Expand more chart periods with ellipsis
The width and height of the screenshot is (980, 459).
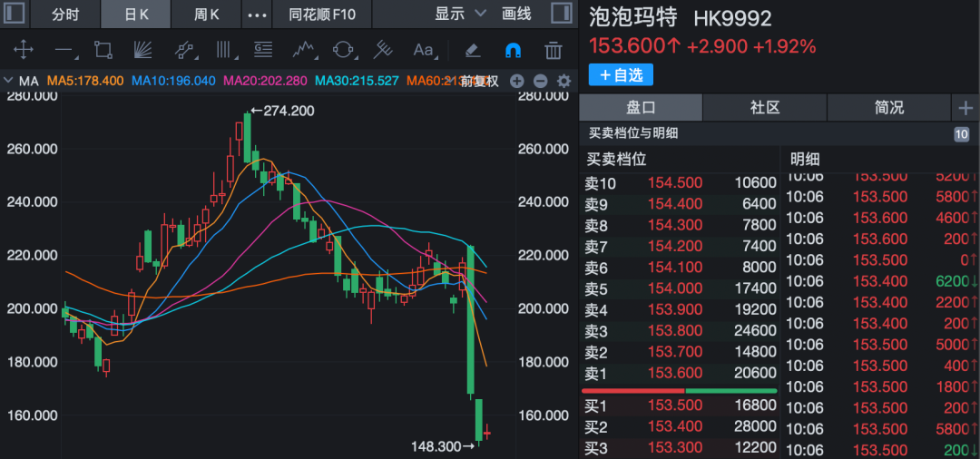pos(258,15)
